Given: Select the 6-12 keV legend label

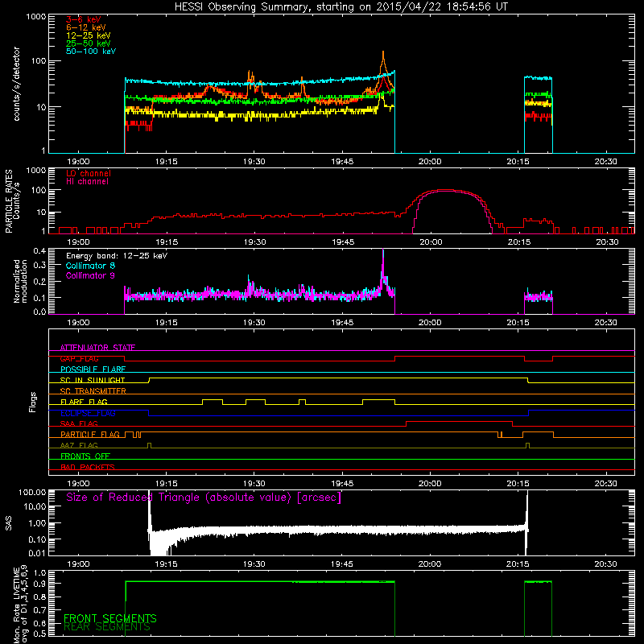Looking at the screenshot, I should pyautogui.click(x=86, y=27).
